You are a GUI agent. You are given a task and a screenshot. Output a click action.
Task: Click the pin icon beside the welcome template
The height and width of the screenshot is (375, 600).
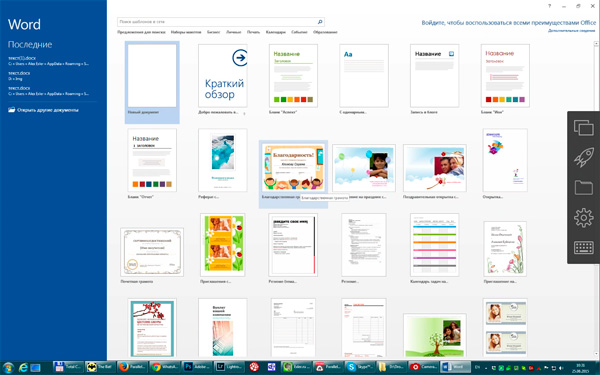(244, 113)
